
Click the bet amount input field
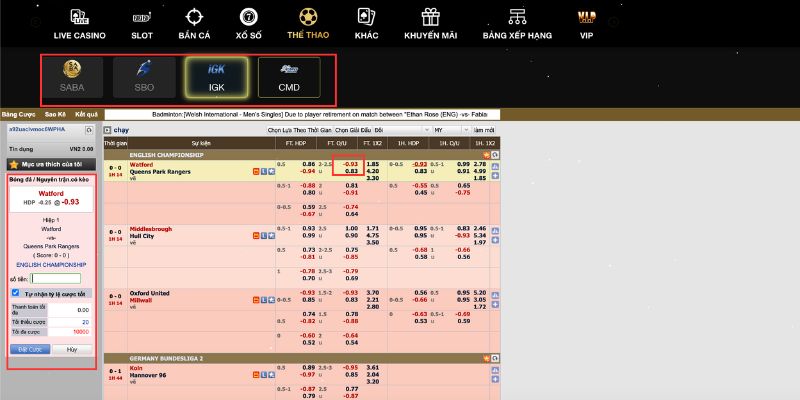coord(54,278)
